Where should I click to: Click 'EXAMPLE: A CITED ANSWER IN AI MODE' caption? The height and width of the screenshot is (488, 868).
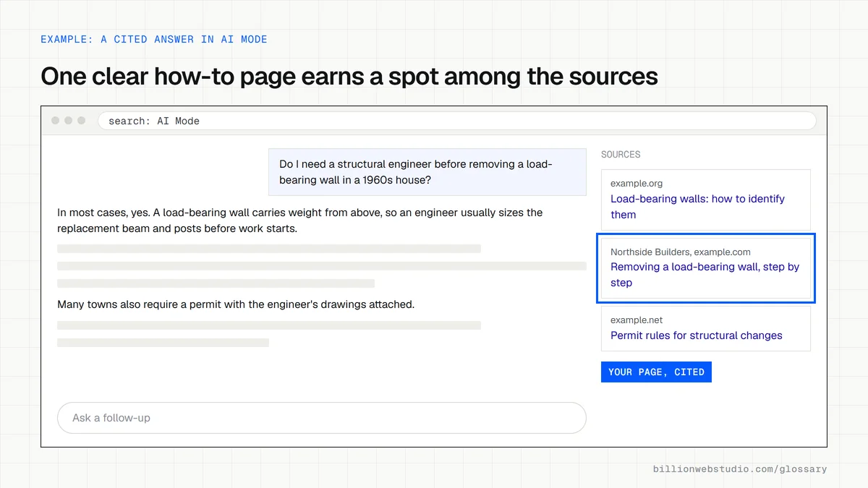coord(154,39)
